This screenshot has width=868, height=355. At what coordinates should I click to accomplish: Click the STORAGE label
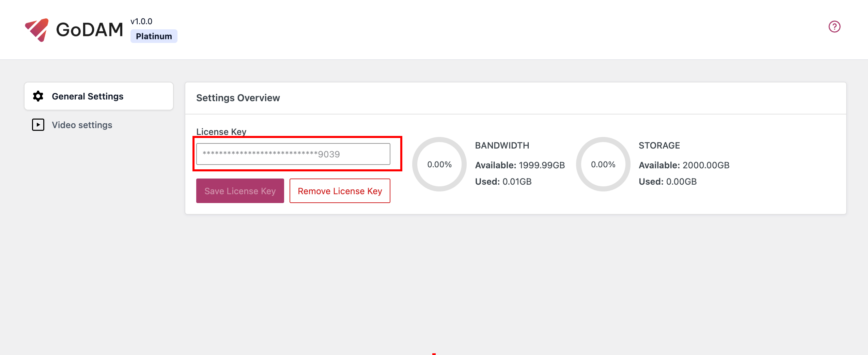pyautogui.click(x=659, y=145)
